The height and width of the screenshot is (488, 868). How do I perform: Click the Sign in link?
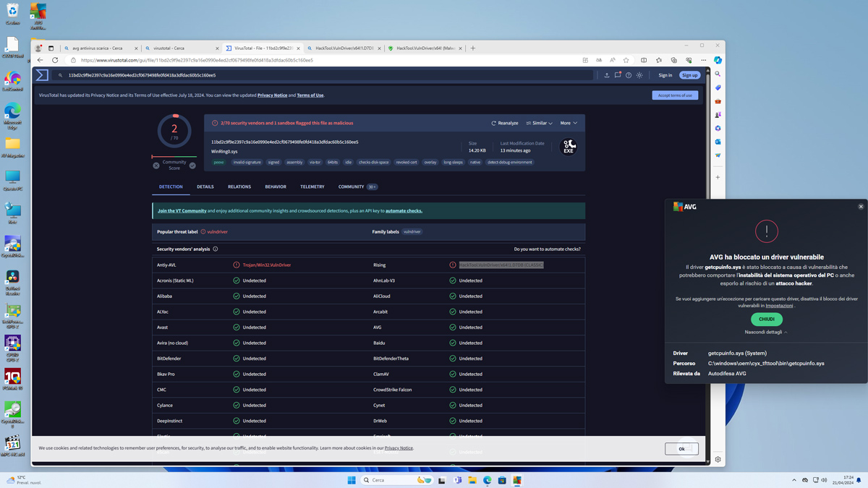665,75
